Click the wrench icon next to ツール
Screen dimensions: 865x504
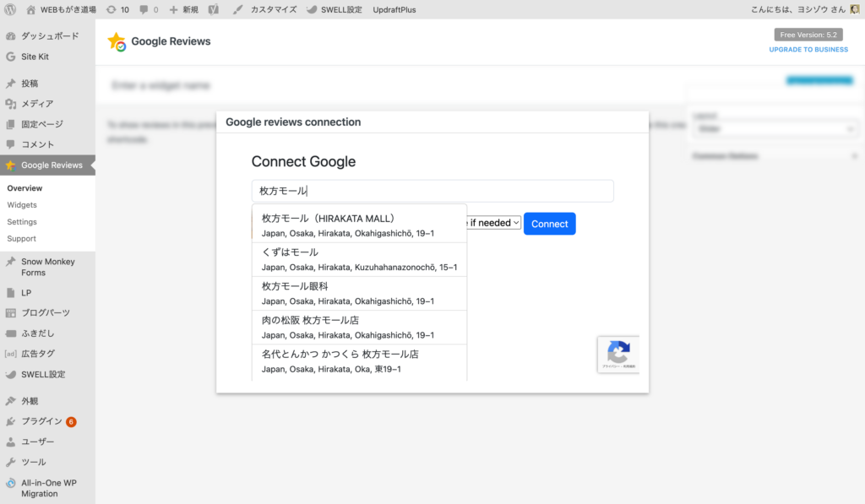(10, 462)
